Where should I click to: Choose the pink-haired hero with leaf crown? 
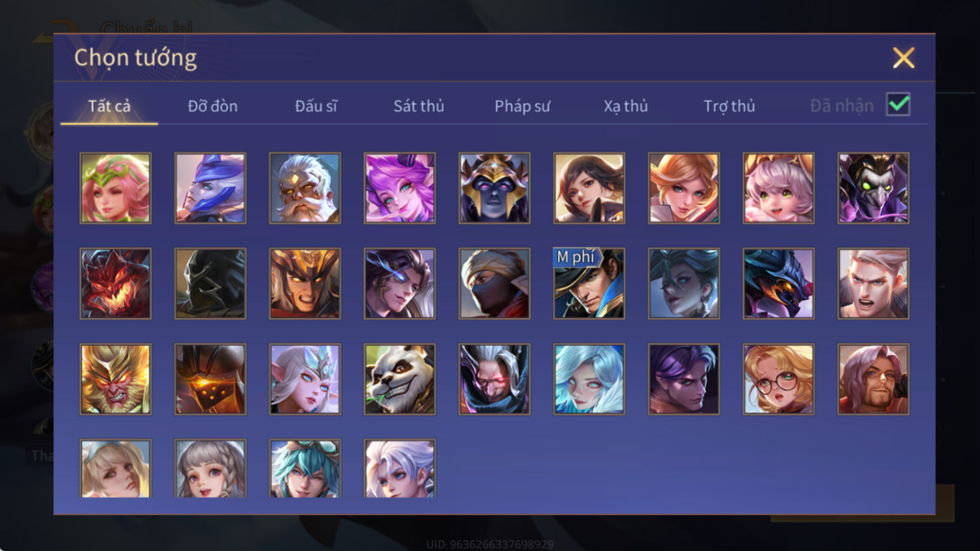(x=115, y=188)
